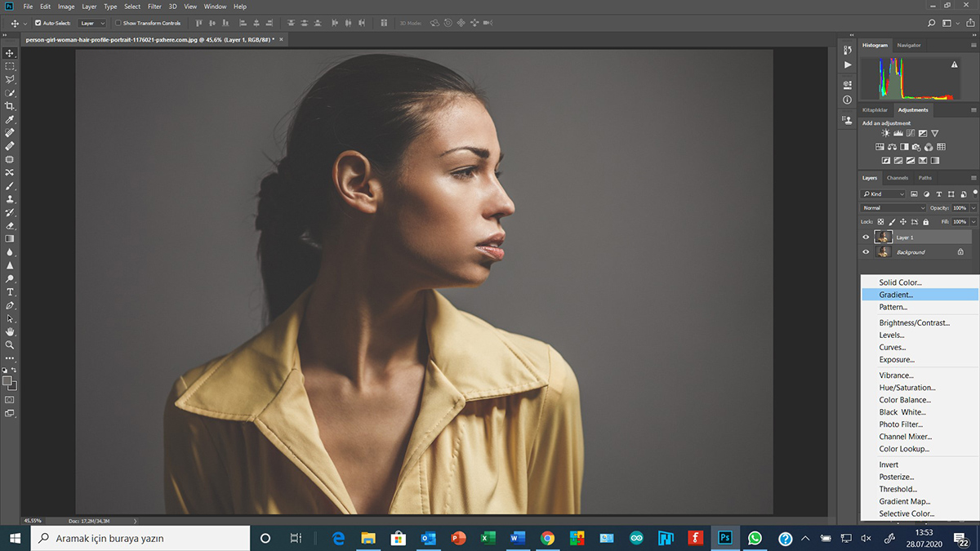Select the Type tool
This screenshot has width=980, height=551.
click(x=10, y=291)
